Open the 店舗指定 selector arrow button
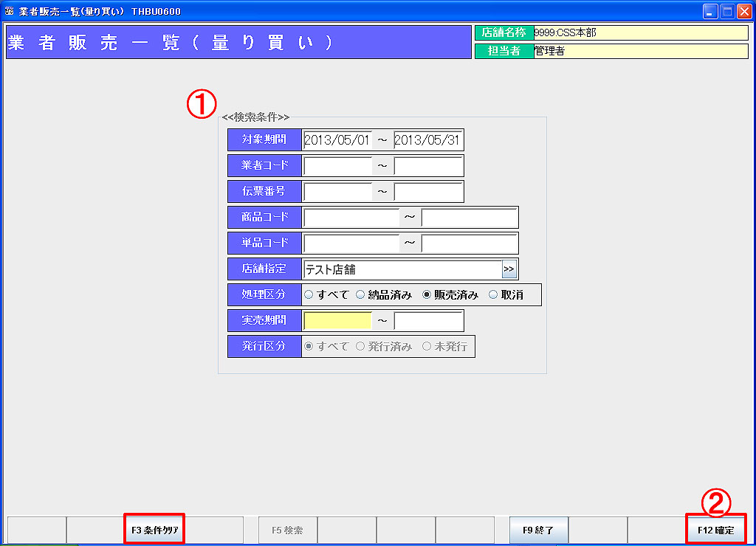 [x=509, y=269]
